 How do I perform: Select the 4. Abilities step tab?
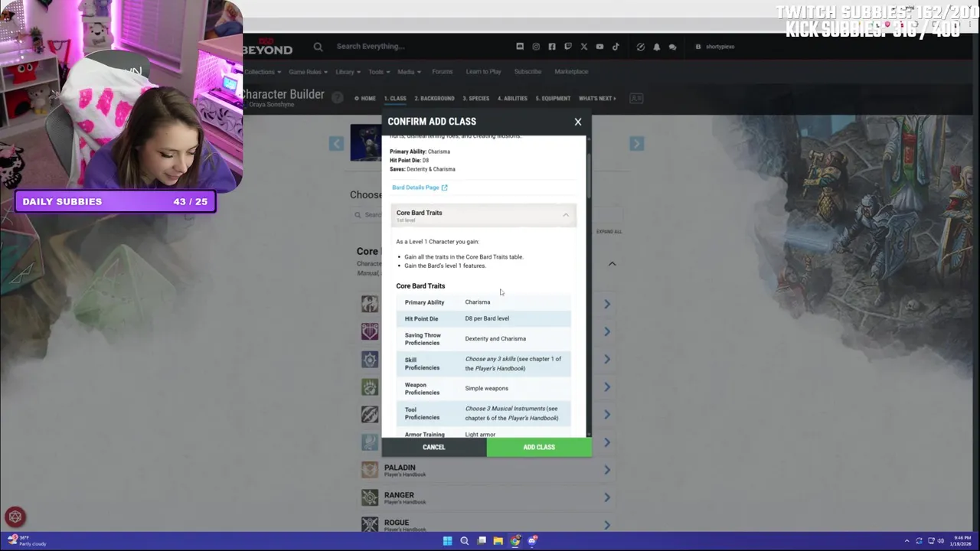(512, 99)
